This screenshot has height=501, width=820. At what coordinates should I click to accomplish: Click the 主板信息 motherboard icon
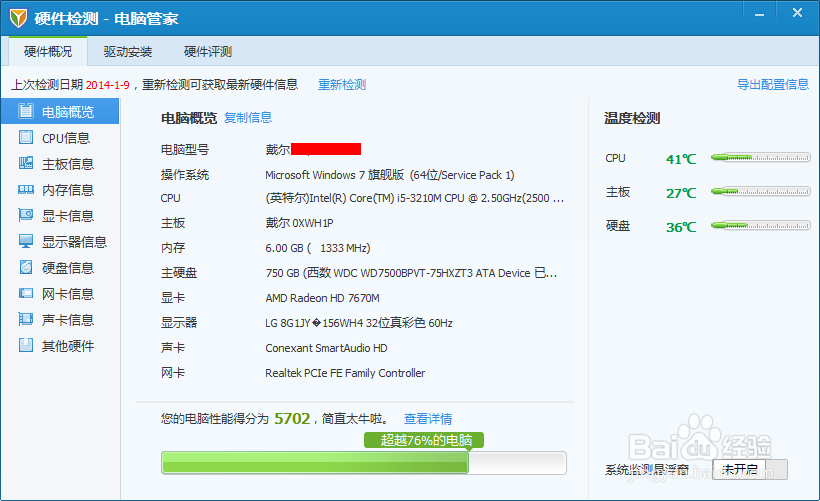click(x=26, y=163)
